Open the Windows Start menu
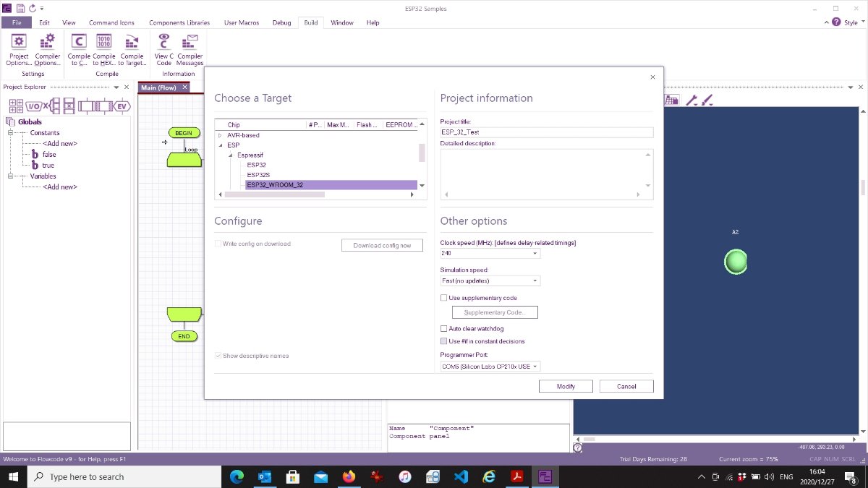 point(13,476)
